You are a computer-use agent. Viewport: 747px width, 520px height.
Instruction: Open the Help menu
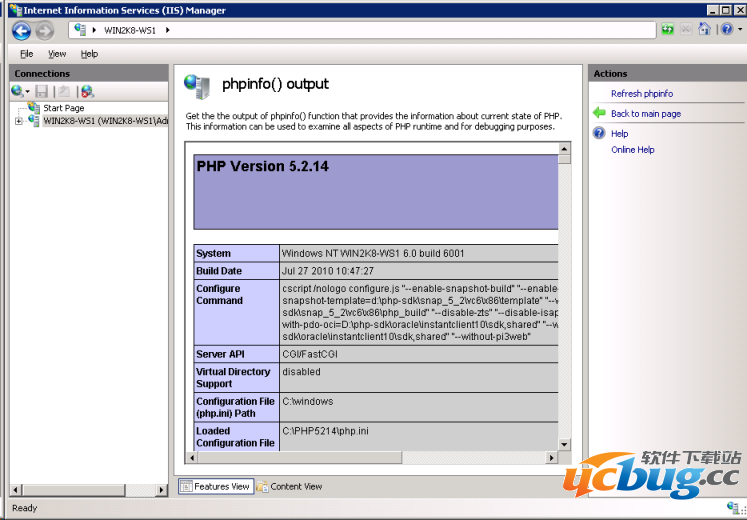(89, 54)
